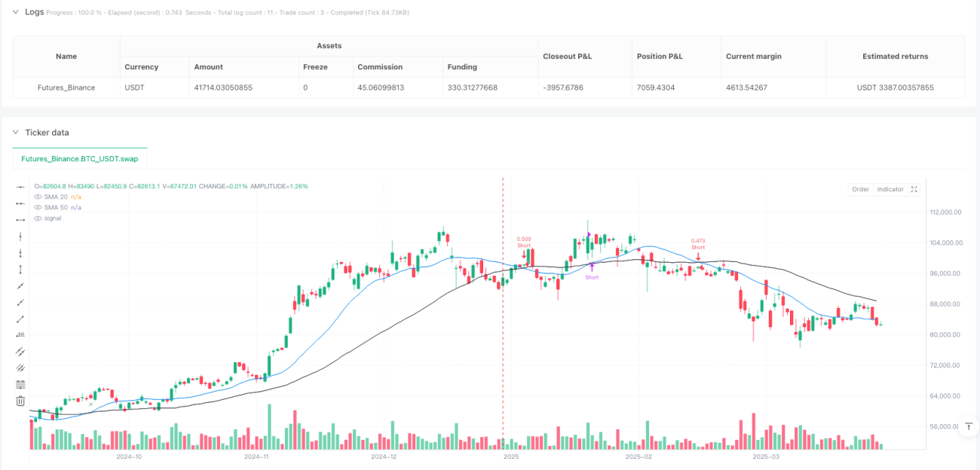Collapse the Logs section chevron
Screen dimensions: 980x470
(16, 12)
